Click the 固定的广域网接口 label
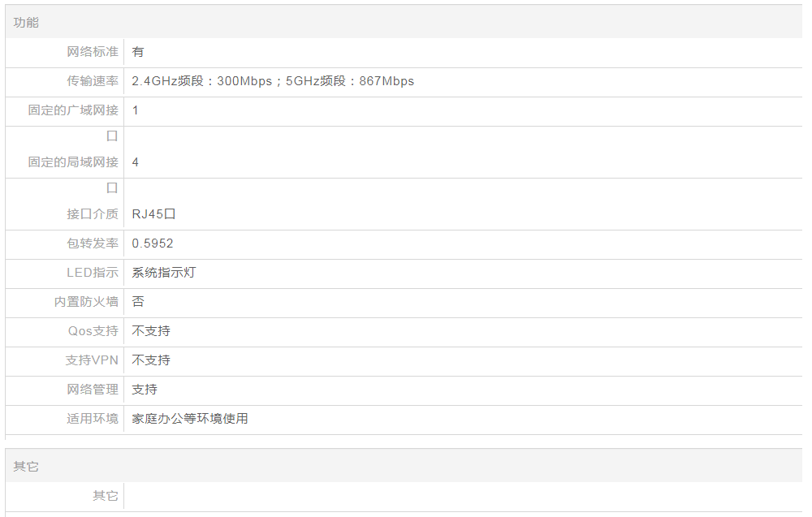 pos(73,110)
